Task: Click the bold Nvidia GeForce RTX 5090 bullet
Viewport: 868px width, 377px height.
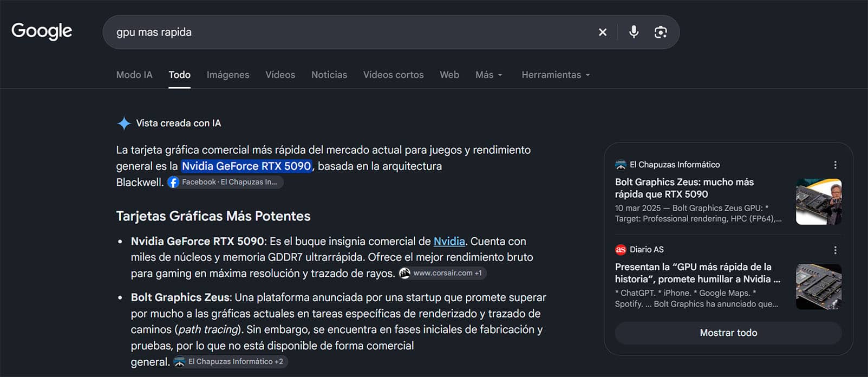Action: coord(198,242)
